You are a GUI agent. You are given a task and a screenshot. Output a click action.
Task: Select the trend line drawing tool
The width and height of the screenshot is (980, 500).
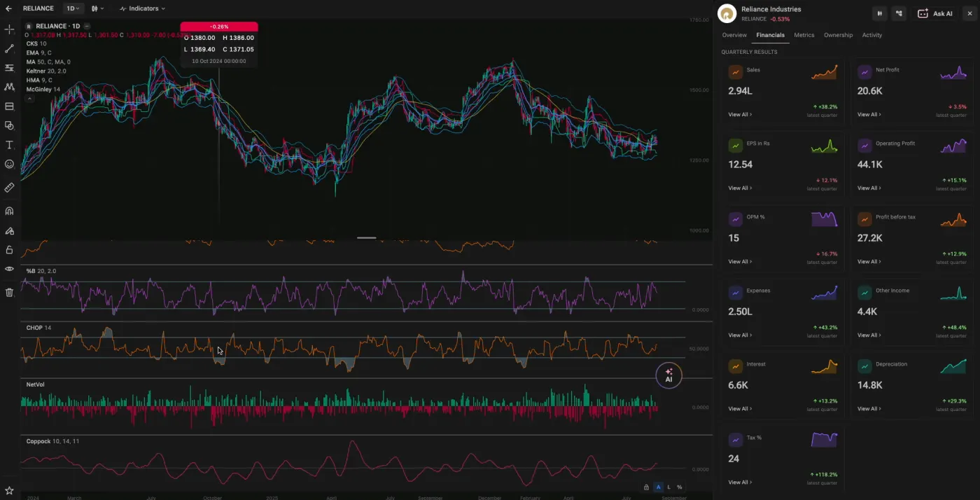(x=9, y=49)
